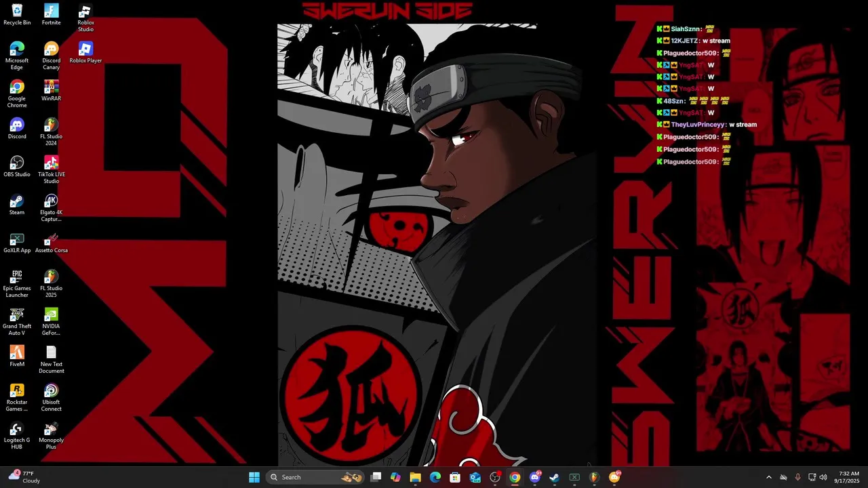The height and width of the screenshot is (488, 868).
Task: Open Microsoft Store from the taskbar
Action: [455, 477]
